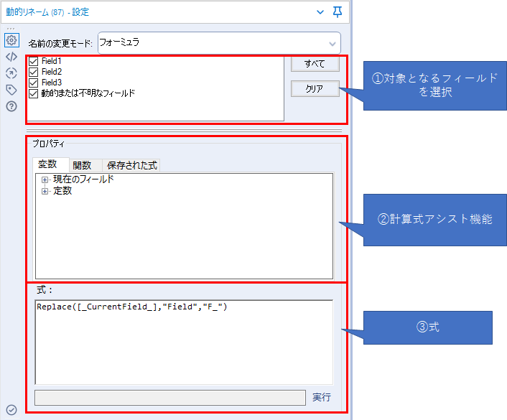Click the すべて button
Viewport: 507px width, 420px height.
pyautogui.click(x=315, y=64)
